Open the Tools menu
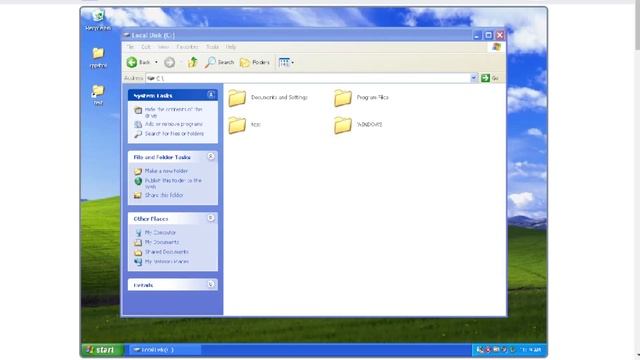Screen dimensions: 640x360 212,47
